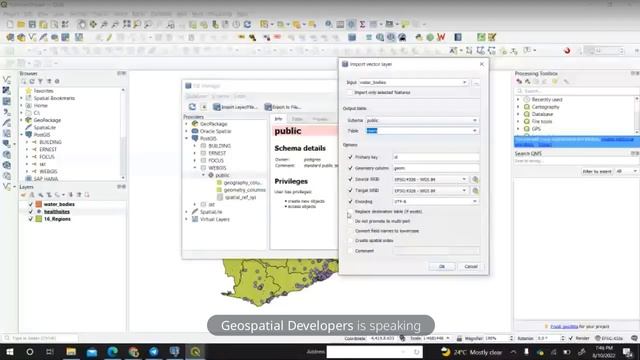The image size is (640, 360).
Task: Collapse the PostGIS provider in DB Manager
Action: click(187, 139)
